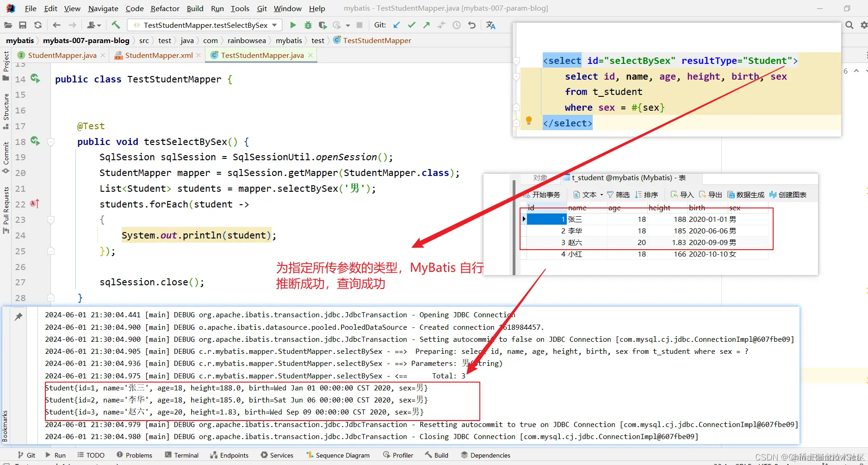Open the 文本 dropdown in Navicat toolbar
Image resolution: width=868 pixels, height=465 pixels.
point(588,195)
